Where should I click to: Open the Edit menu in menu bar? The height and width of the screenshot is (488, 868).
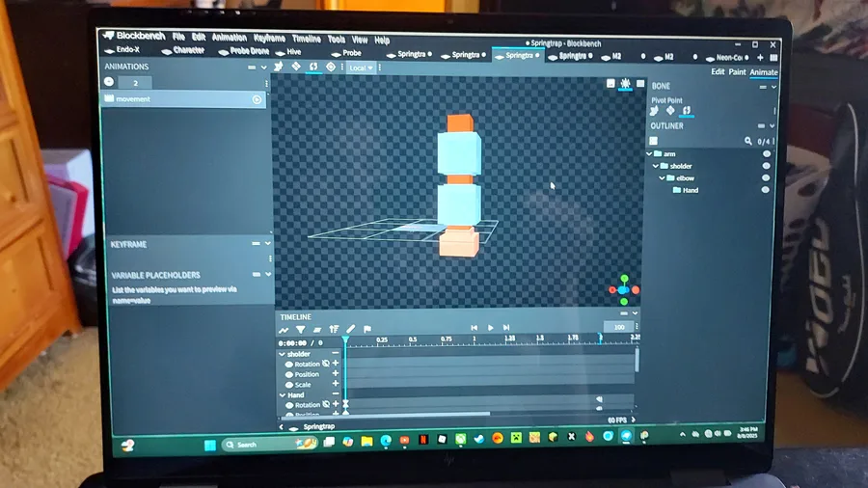(198, 37)
